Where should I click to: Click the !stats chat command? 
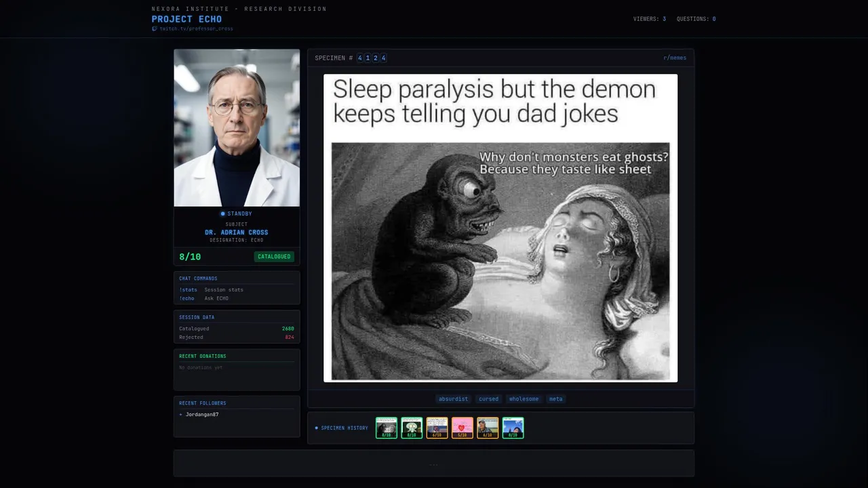[x=189, y=290]
